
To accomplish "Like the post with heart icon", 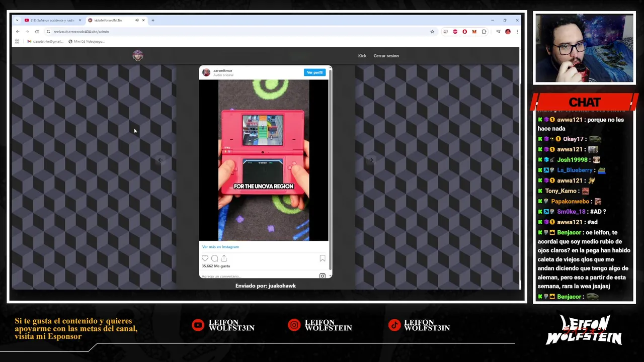I will (x=205, y=258).
